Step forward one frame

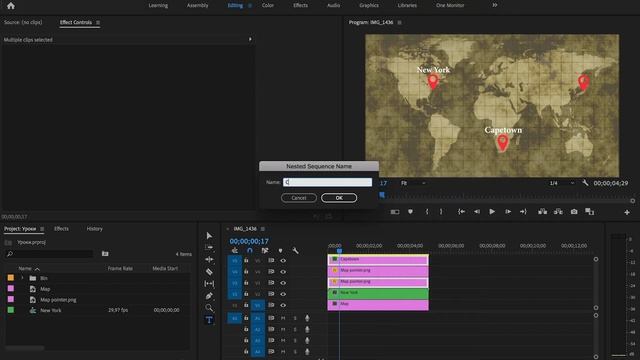click(508, 211)
